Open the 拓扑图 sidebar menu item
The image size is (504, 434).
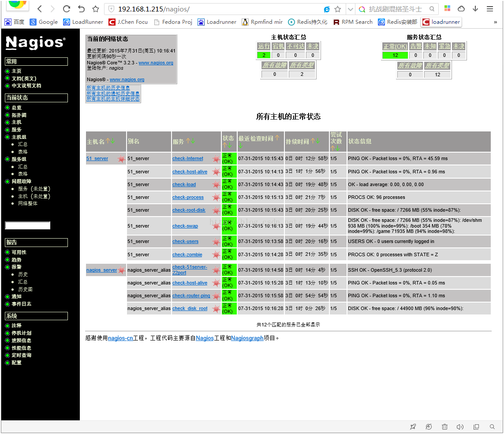(19, 115)
